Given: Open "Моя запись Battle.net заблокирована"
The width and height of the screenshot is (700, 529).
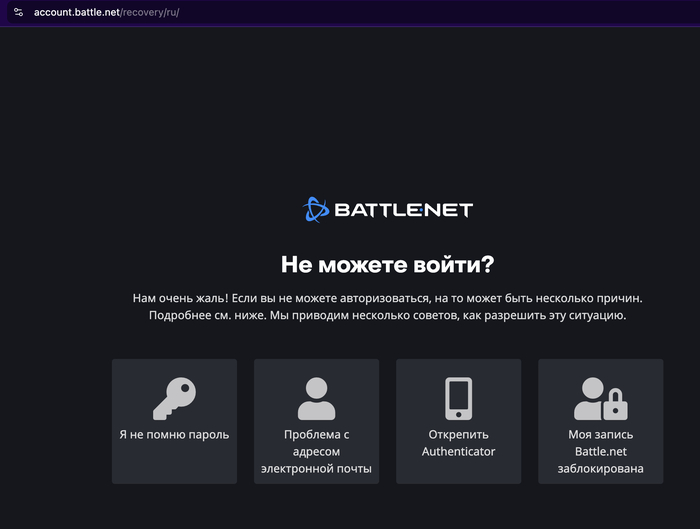Looking at the screenshot, I should click(600, 421).
